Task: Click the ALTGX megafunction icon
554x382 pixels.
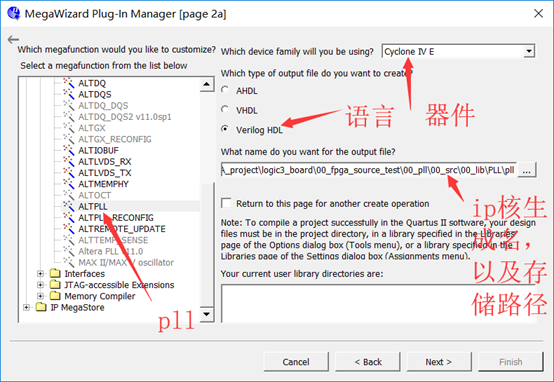Action: point(69,128)
